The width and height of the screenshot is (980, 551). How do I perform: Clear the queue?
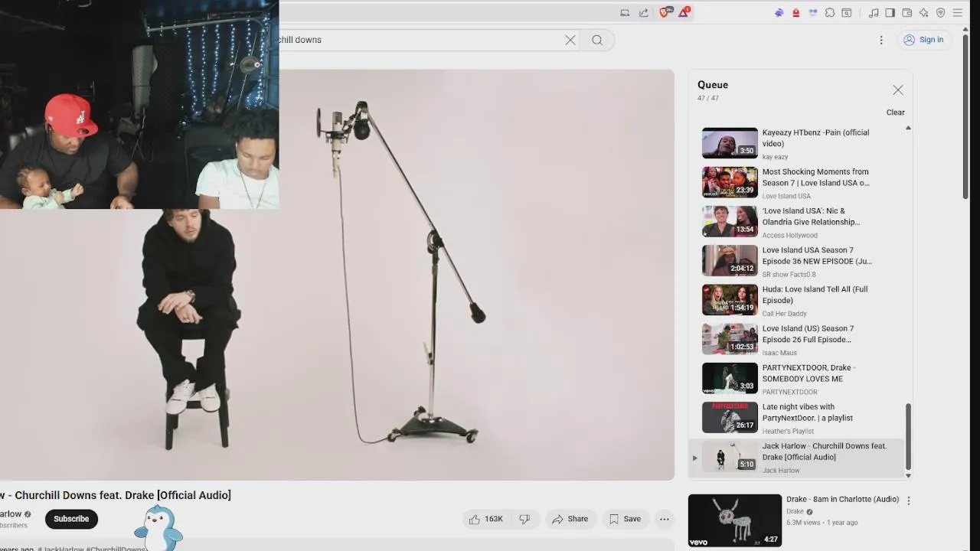click(x=896, y=112)
